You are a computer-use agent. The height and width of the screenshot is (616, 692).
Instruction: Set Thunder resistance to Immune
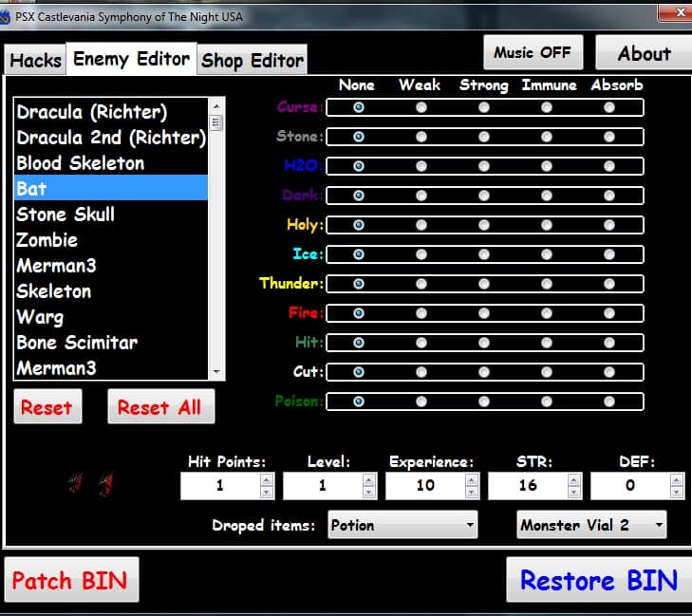pyautogui.click(x=547, y=284)
